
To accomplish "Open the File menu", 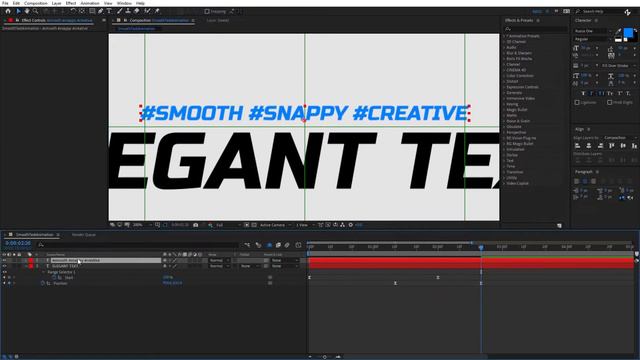I will tap(5, 3).
